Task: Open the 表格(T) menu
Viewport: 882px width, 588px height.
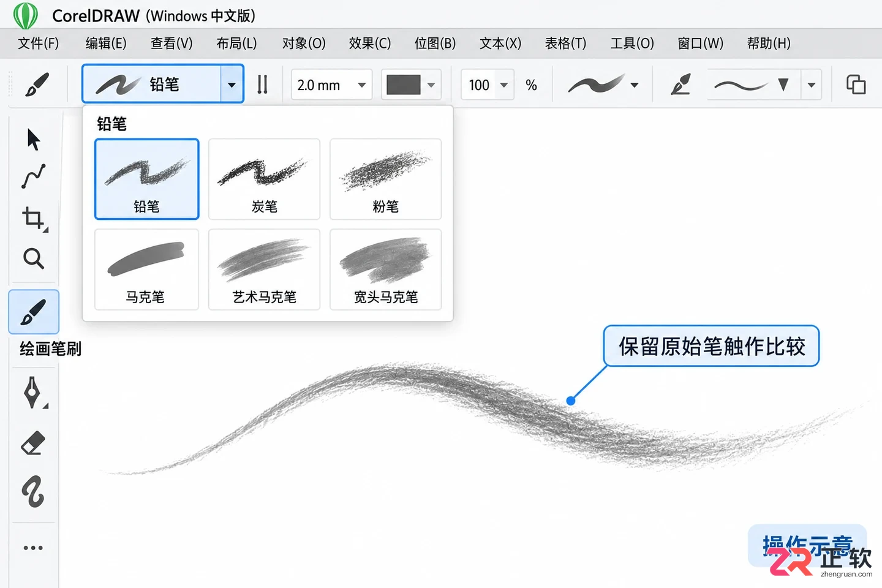Action: [566, 43]
